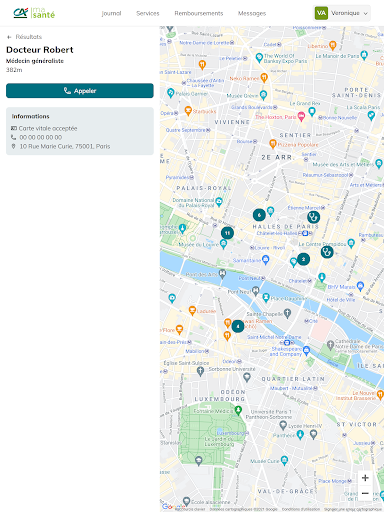This screenshot has width=384, height=512.
Task: Click the cluster marker numbered 6
Action: (x=259, y=215)
